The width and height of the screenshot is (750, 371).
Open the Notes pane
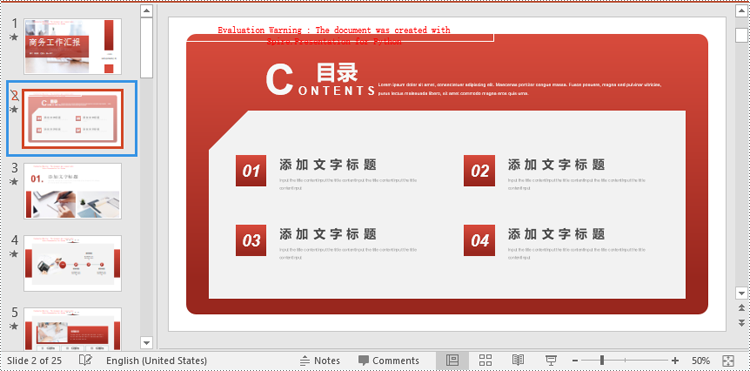[320, 360]
